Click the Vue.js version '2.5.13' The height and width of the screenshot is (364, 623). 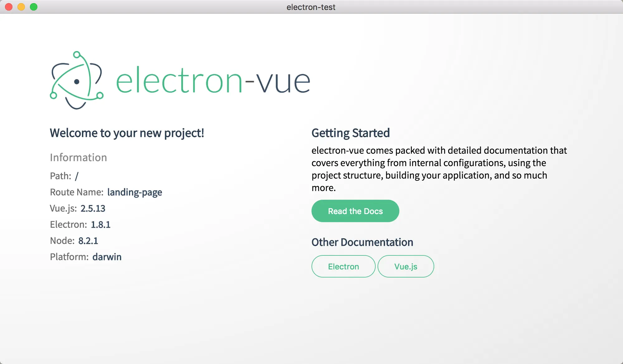[93, 208]
